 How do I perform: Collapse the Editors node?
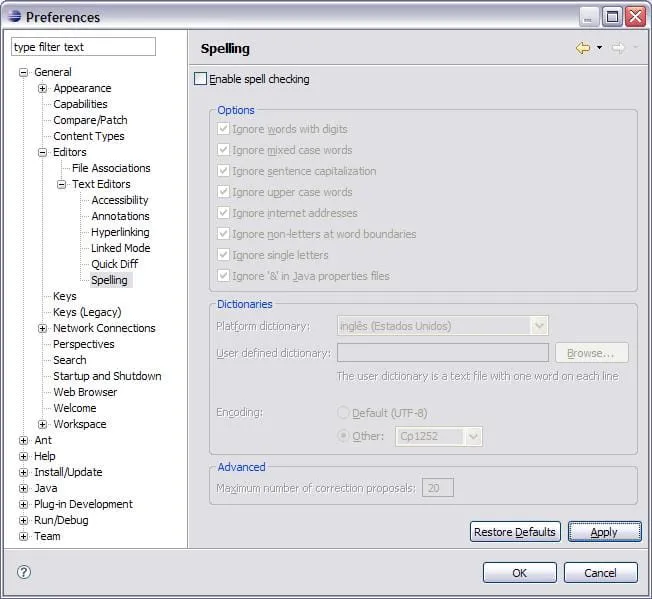42,152
